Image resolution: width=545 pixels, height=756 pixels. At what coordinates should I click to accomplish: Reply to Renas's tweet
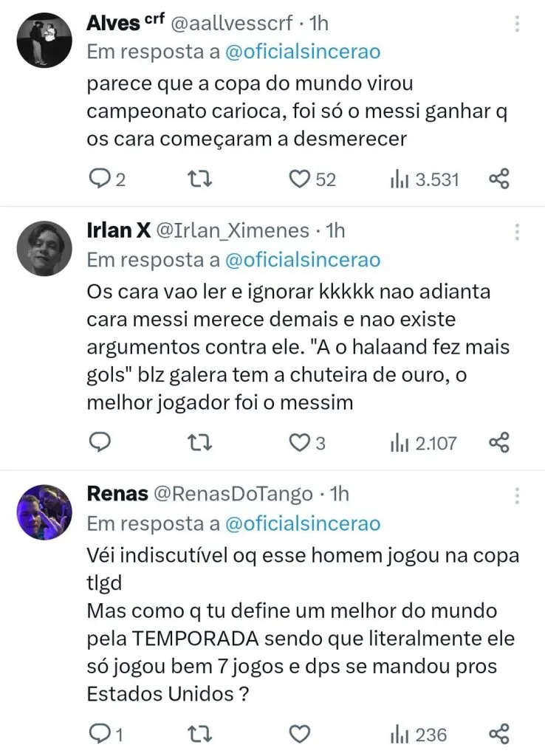point(99,734)
